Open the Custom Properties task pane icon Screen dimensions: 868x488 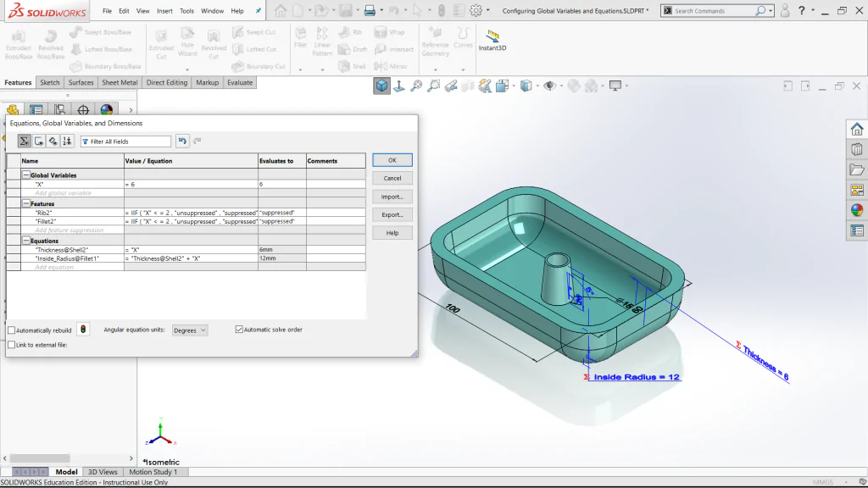pos(857,230)
